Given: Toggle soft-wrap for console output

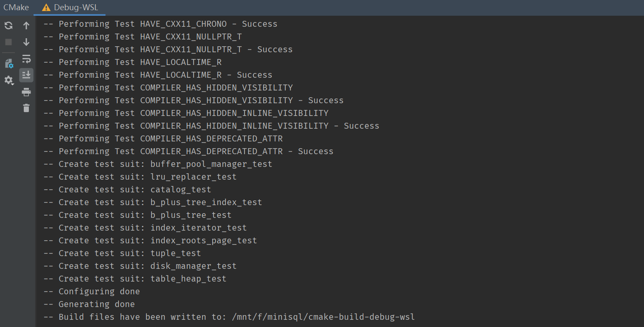Looking at the screenshot, I should tap(26, 59).
